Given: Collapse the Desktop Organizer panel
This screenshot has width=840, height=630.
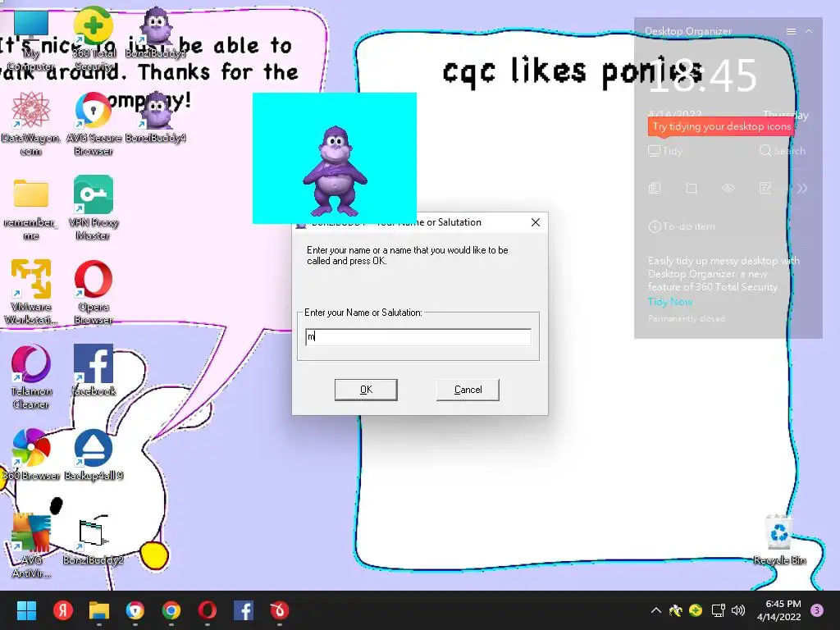Looking at the screenshot, I should coord(809,32).
